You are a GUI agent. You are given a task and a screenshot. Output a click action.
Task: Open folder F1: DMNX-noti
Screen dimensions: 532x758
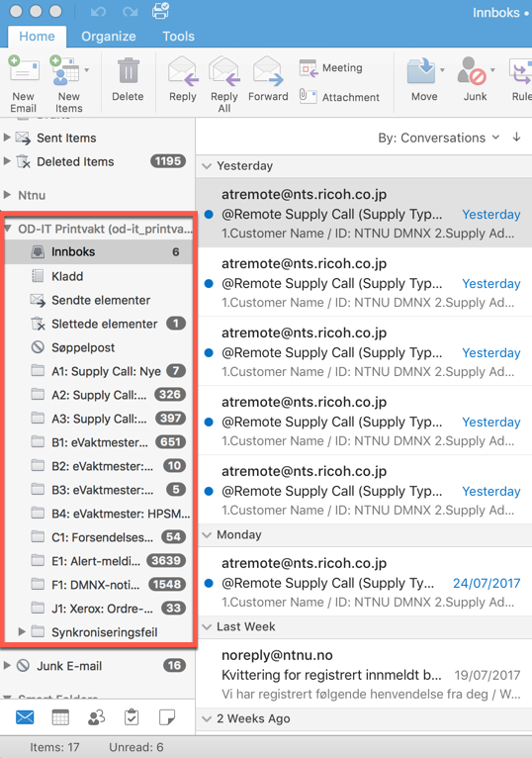(99, 585)
